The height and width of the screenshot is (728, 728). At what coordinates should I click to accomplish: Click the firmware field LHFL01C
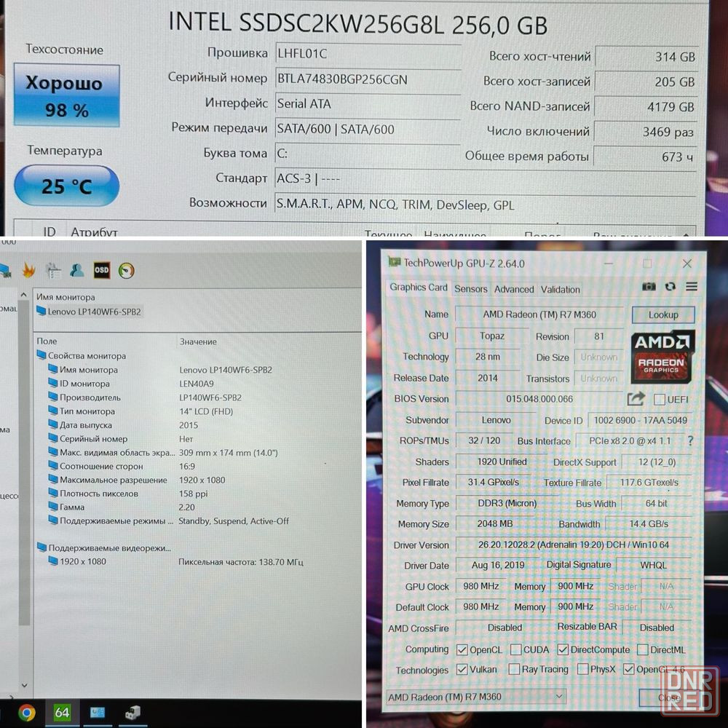pyautogui.click(x=368, y=54)
